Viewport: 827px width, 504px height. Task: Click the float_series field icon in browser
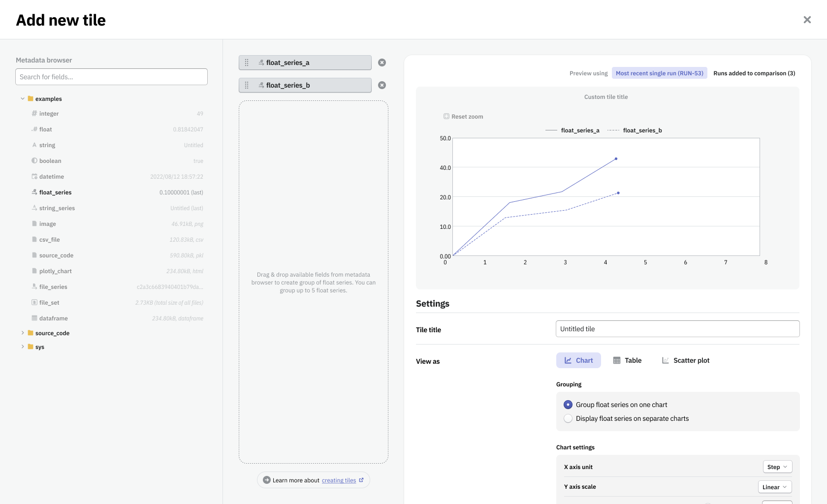[34, 192]
